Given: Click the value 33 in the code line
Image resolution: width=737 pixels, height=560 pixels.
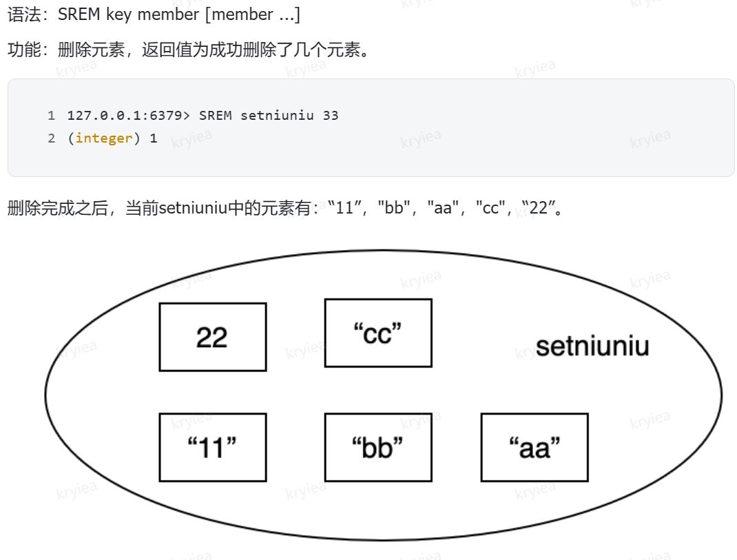Looking at the screenshot, I should [x=331, y=115].
